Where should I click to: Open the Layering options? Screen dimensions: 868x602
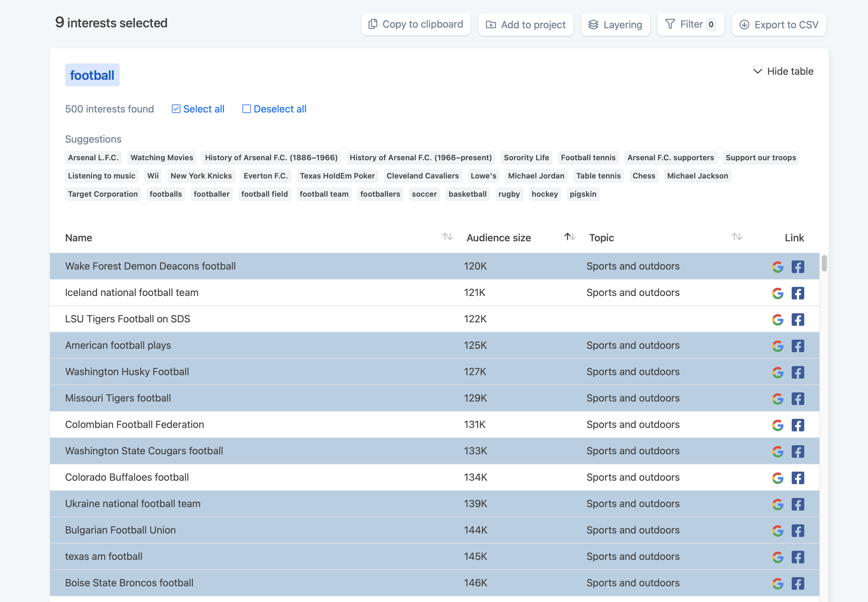coord(615,25)
